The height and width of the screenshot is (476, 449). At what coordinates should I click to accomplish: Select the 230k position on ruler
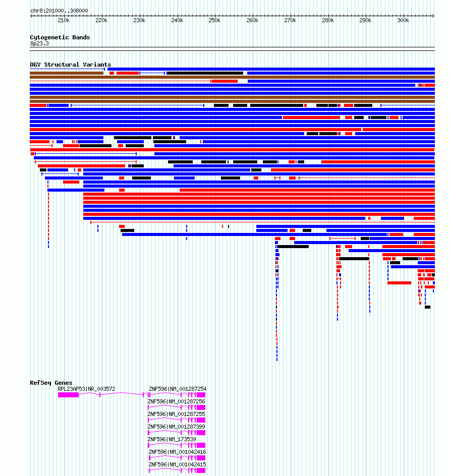pyautogui.click(x=139, y=20)
